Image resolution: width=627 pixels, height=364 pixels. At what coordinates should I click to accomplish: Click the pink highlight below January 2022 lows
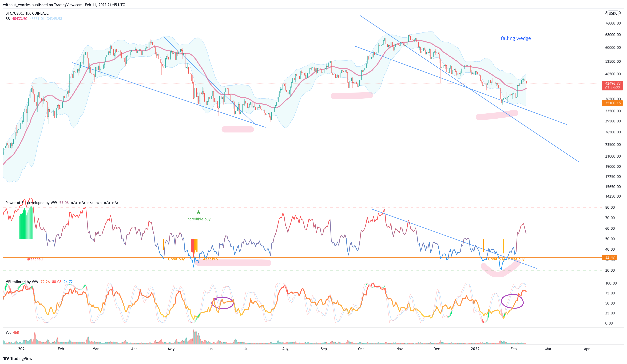click(497, 115)
